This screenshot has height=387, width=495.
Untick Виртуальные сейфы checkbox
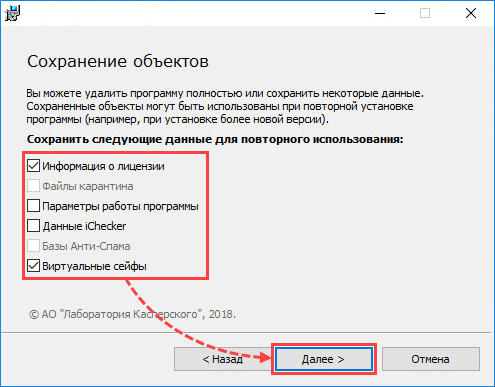coord(33,266)
